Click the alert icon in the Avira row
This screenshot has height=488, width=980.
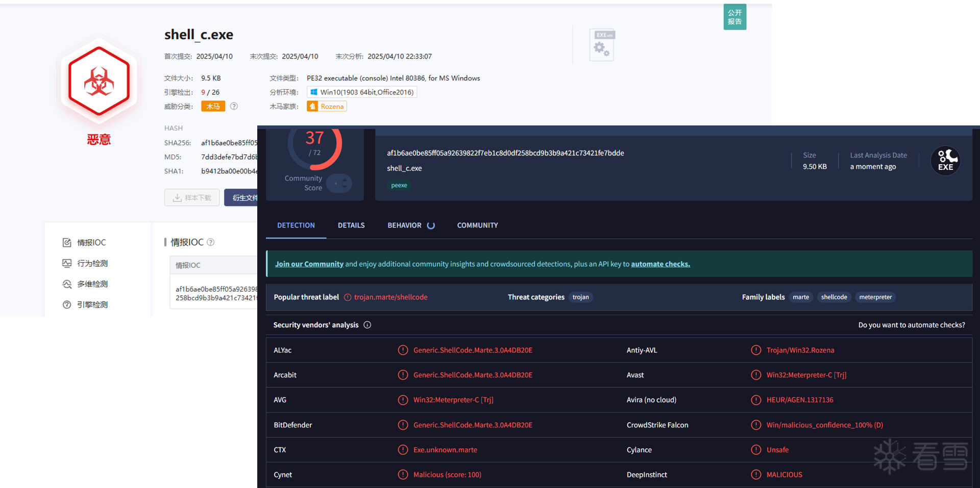[756, 400]
